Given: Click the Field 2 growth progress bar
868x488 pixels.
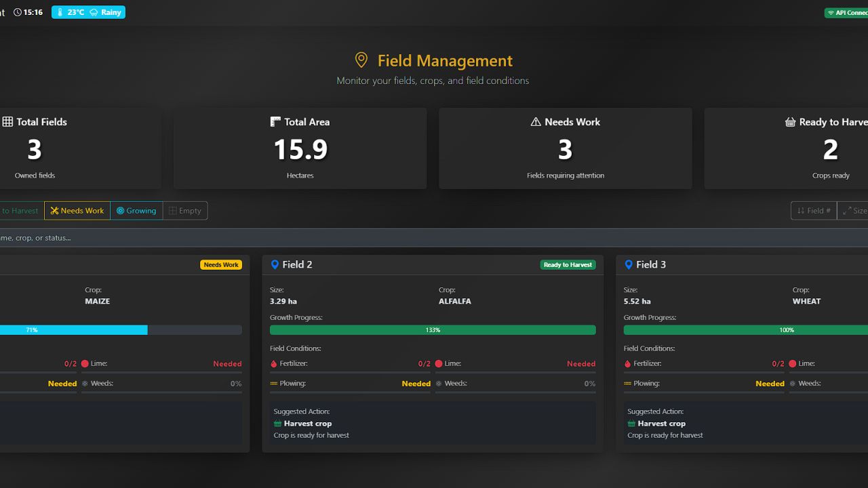Looking at the screenshot, I should [x=433, y=330].
